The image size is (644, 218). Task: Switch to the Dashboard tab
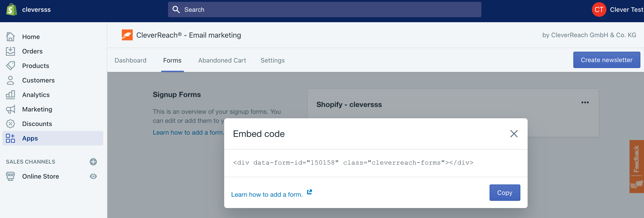[130, 60]
